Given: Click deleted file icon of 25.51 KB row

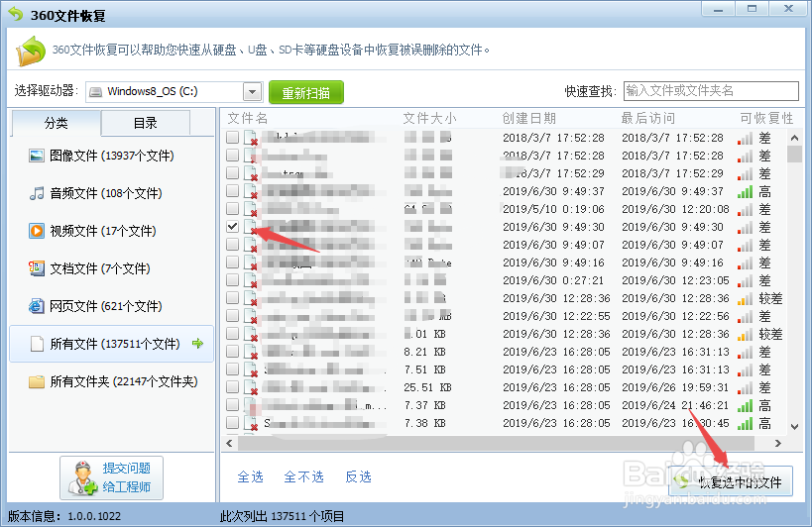Looking at the screenshot, I should pos(251,388).
